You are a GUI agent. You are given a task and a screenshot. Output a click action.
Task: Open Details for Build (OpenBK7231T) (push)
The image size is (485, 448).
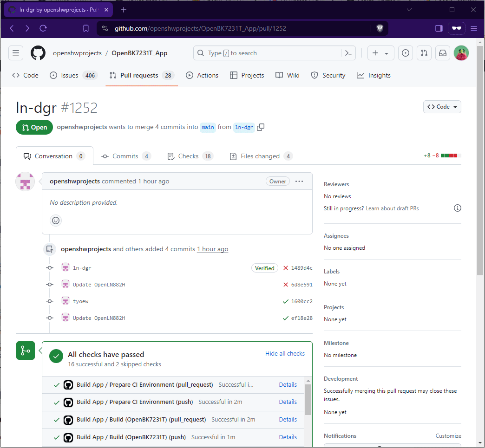tap(288, 437)
